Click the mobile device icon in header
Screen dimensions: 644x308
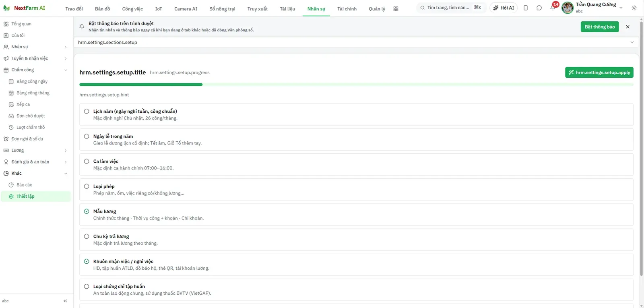pos(526,8)
